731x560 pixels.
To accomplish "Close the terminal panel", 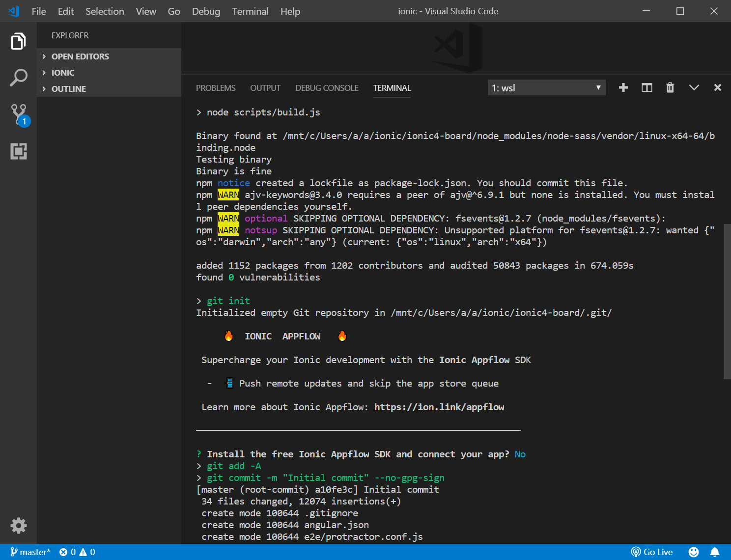I will 717,87.
